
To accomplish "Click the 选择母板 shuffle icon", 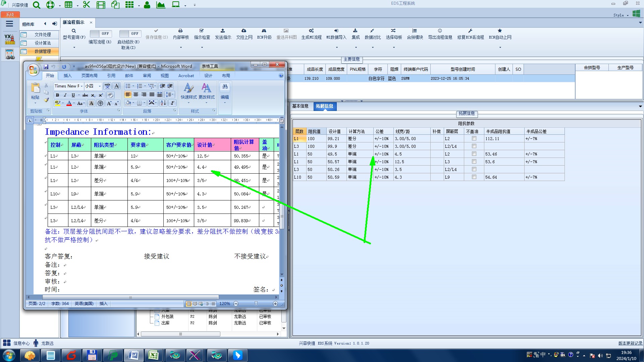I will tap(393, 31).
